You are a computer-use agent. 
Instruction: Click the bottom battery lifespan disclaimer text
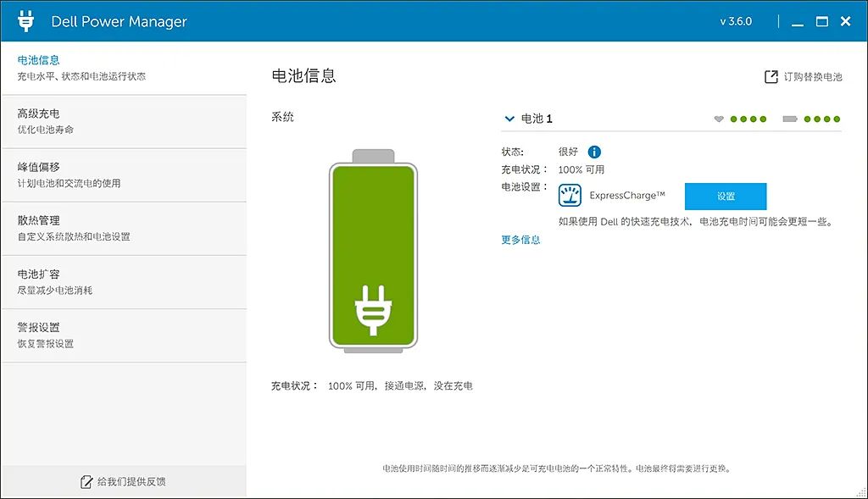tap(557, 469)
